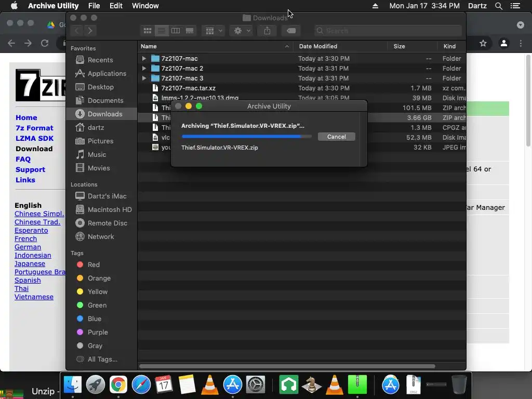Cancel the Archive Utility archiving operation
The height and width of the screenshot is (399, 532).
(336, 137)
